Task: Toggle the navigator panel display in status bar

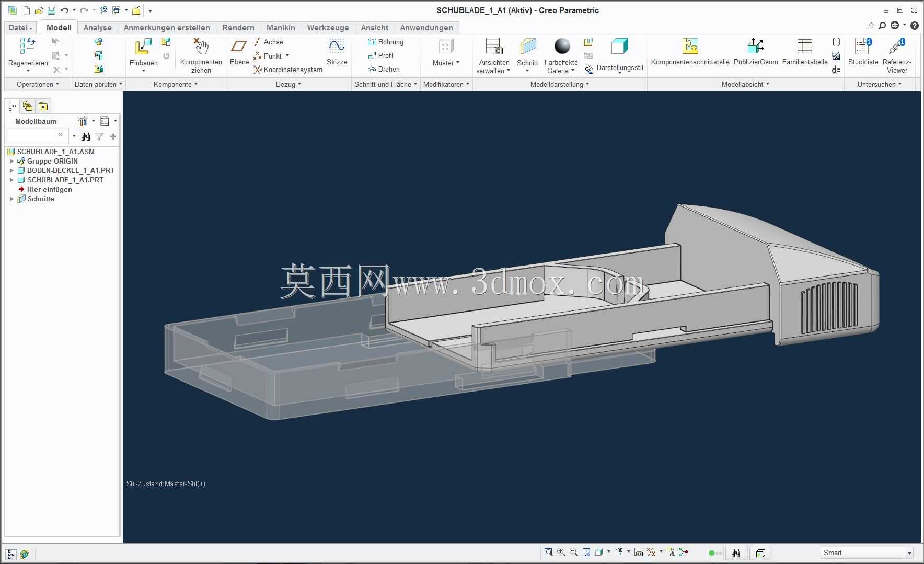Action: click(x=11, y=554)
